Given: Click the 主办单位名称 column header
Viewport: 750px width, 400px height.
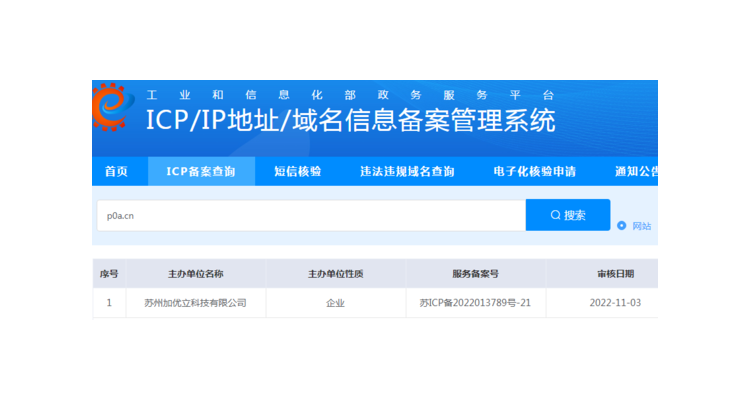Looking at the screenshot, I should 196,274.
